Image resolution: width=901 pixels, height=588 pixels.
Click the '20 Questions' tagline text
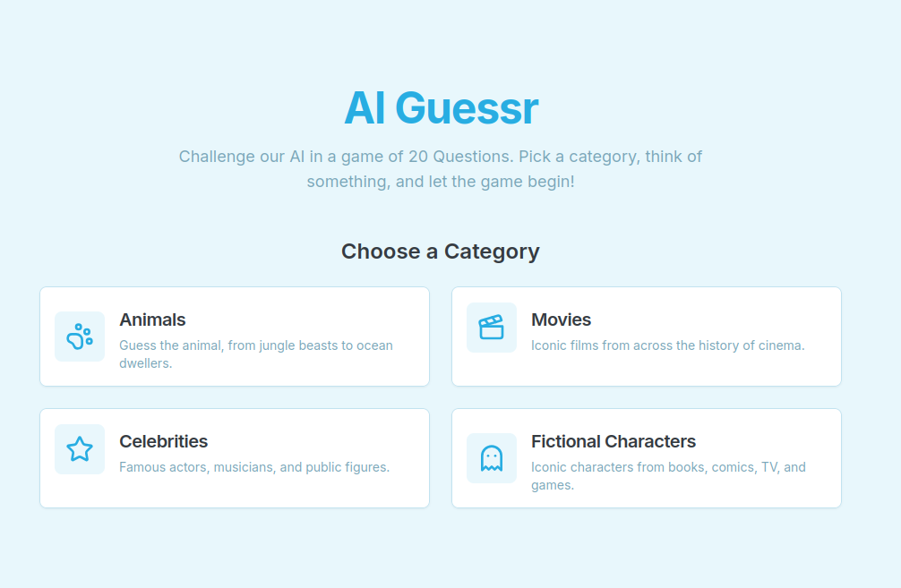click(x=441, y=157)
